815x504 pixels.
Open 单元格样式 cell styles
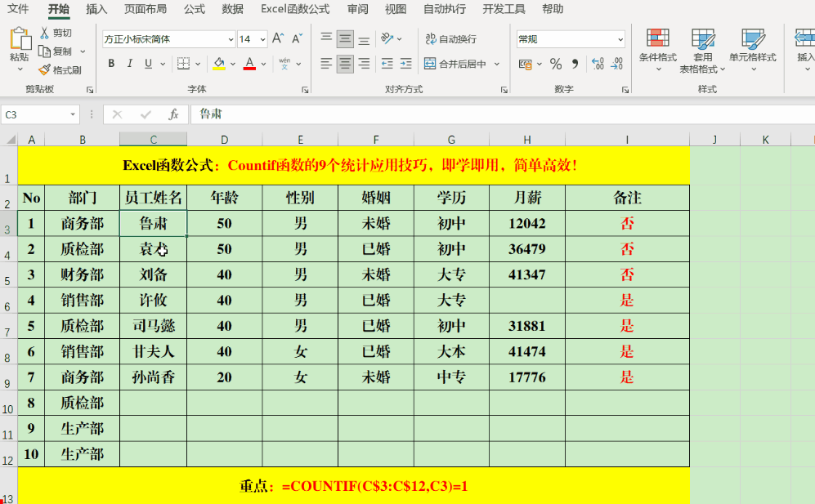(x=753, y=50)
